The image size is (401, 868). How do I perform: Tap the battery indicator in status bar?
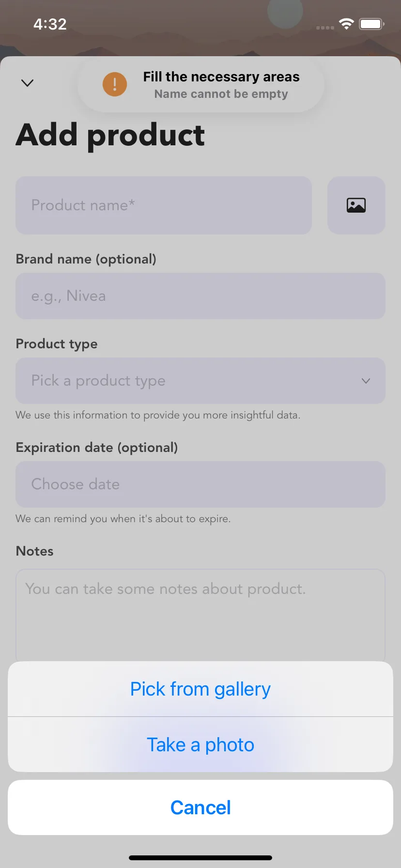(x=371, y=24)
